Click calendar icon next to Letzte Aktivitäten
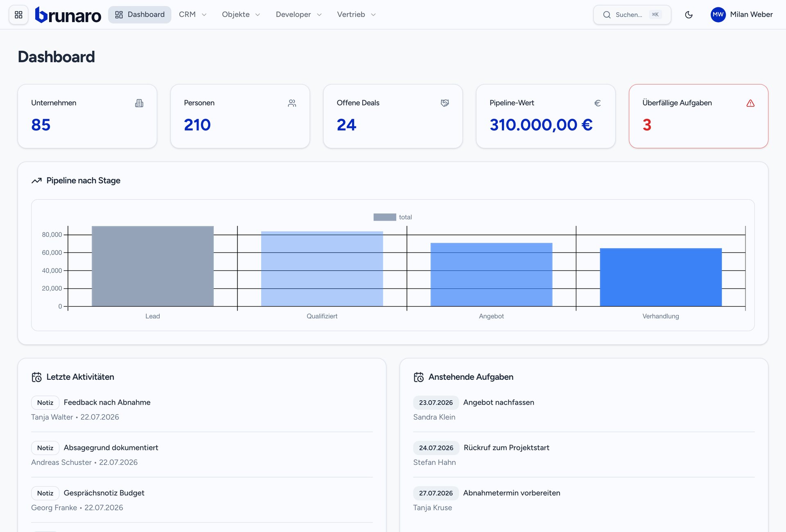Viewport: 786px width, 532px height. coord(36,377)
